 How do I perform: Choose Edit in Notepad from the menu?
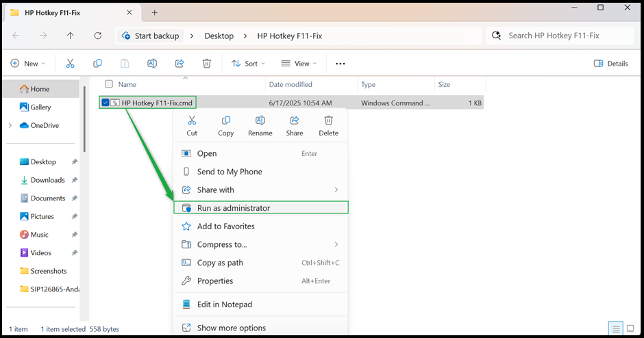tap(224, 304)
